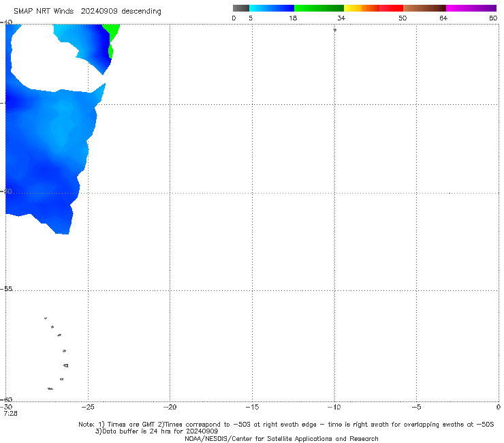Click the small island marker near -10 longitude
The height and width of the screenshot is (443, 504).
coord(334,30)
